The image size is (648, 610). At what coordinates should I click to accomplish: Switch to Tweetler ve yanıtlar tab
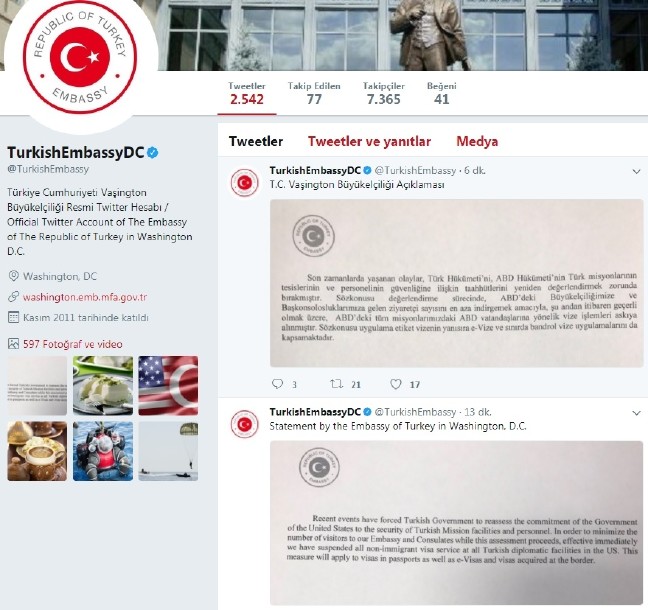(369, 141)
